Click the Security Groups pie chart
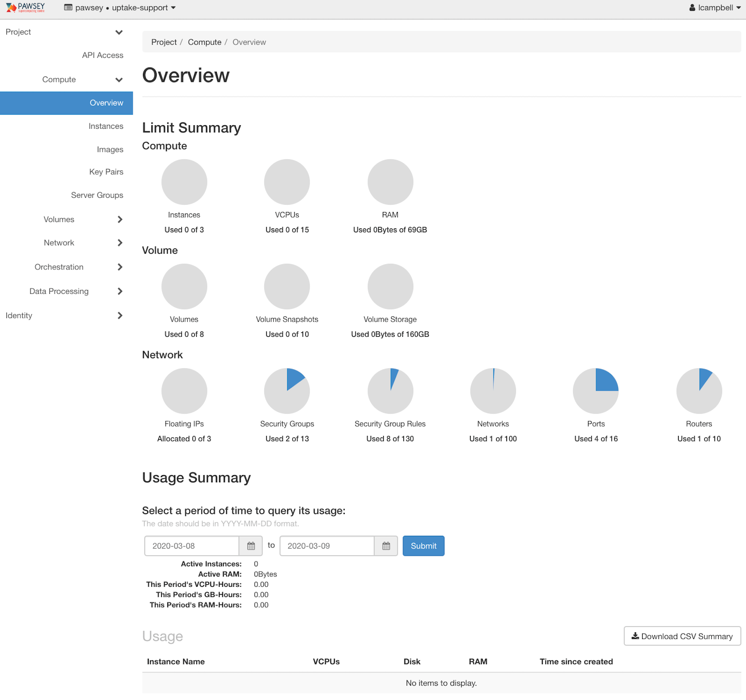The width and height of the screenshot is (746, 700). pos(287,391)
